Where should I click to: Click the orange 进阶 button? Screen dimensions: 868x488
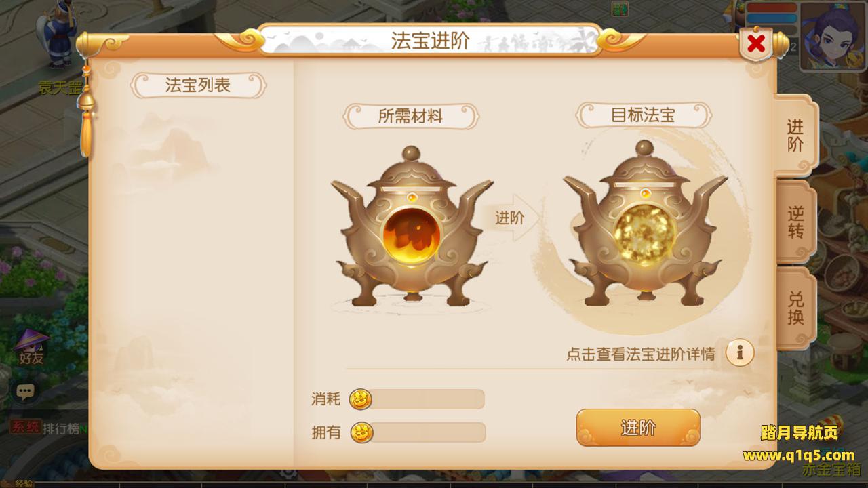(x=638, y=428)
